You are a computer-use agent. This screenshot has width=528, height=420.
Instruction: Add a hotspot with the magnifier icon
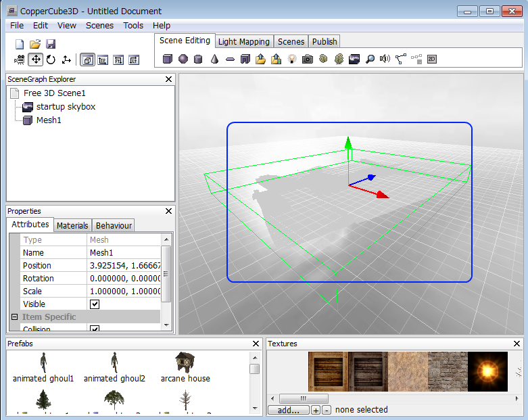coord(370,60)
